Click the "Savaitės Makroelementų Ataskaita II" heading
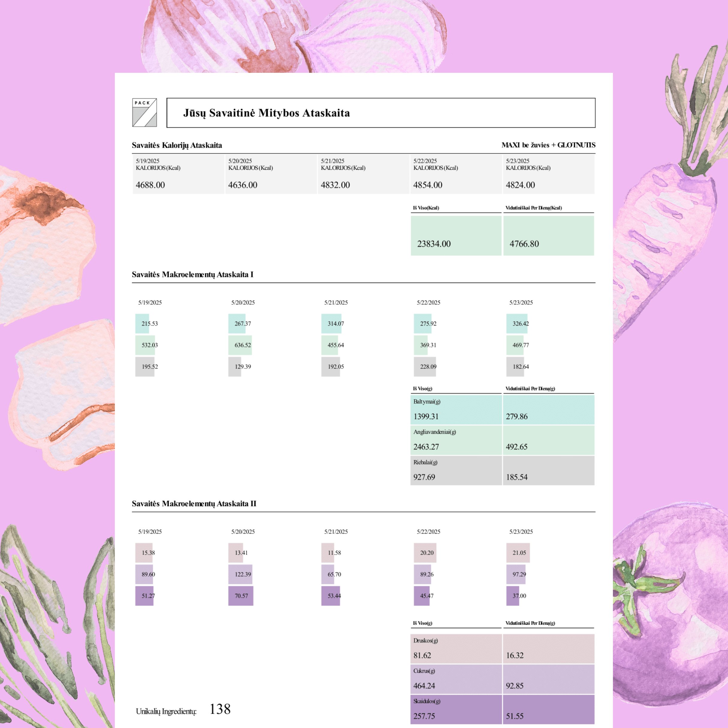Viewport: 728px width, 728px height. [194, 504]
